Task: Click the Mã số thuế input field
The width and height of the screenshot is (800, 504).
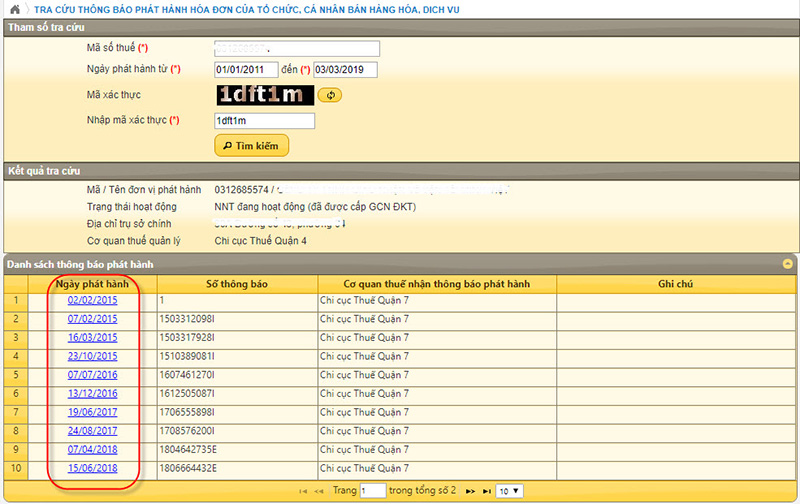Action: tap(297, 48)
